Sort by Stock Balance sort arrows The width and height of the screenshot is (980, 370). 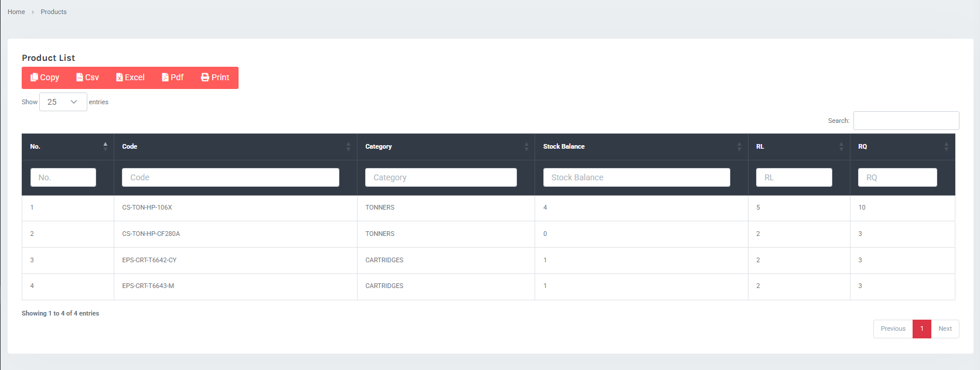point(739,146)
